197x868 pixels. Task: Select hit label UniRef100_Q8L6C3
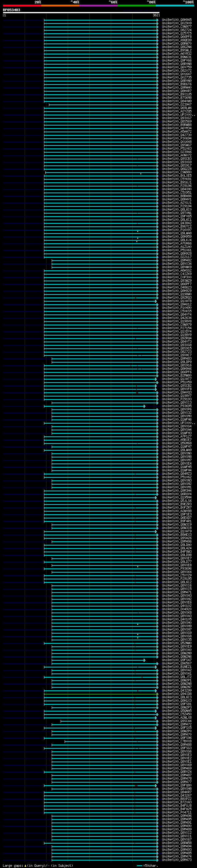point(177,697)
